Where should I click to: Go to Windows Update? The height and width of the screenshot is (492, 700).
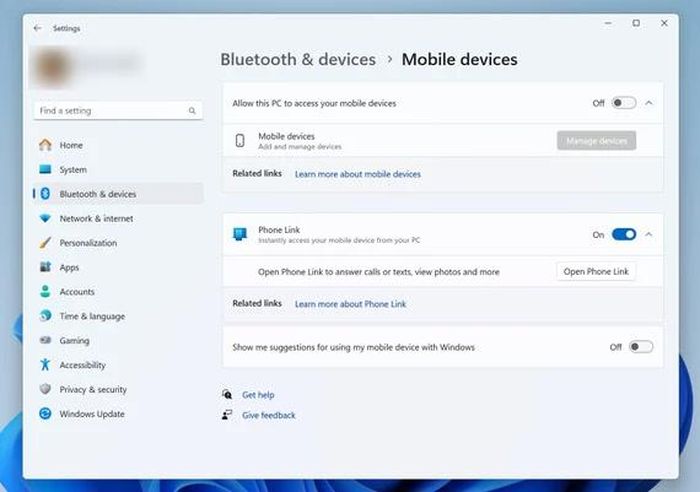(118, 414)
